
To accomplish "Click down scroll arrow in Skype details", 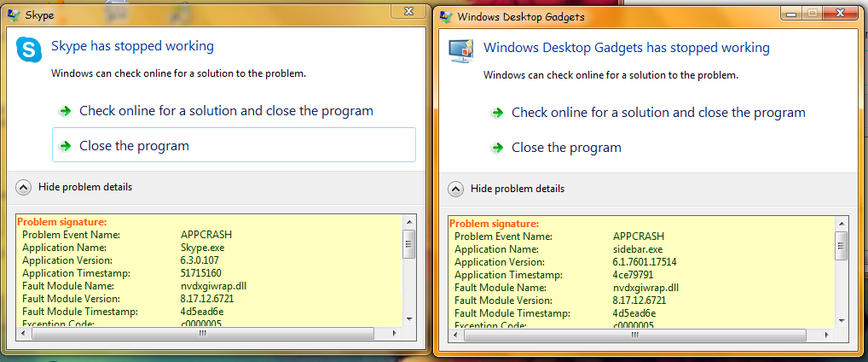I will tap(409, 318).
